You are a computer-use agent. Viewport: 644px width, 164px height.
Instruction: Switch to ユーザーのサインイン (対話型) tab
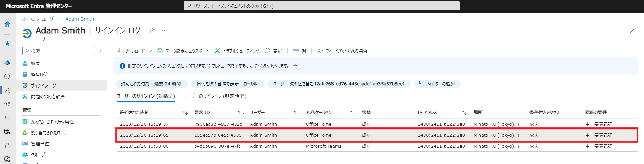click(146, 96)
